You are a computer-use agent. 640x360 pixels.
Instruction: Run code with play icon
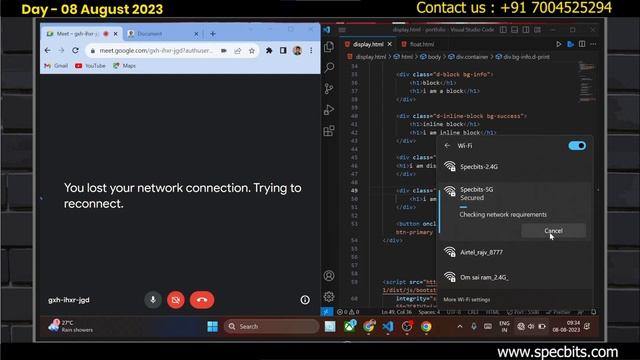click(558, 44)
